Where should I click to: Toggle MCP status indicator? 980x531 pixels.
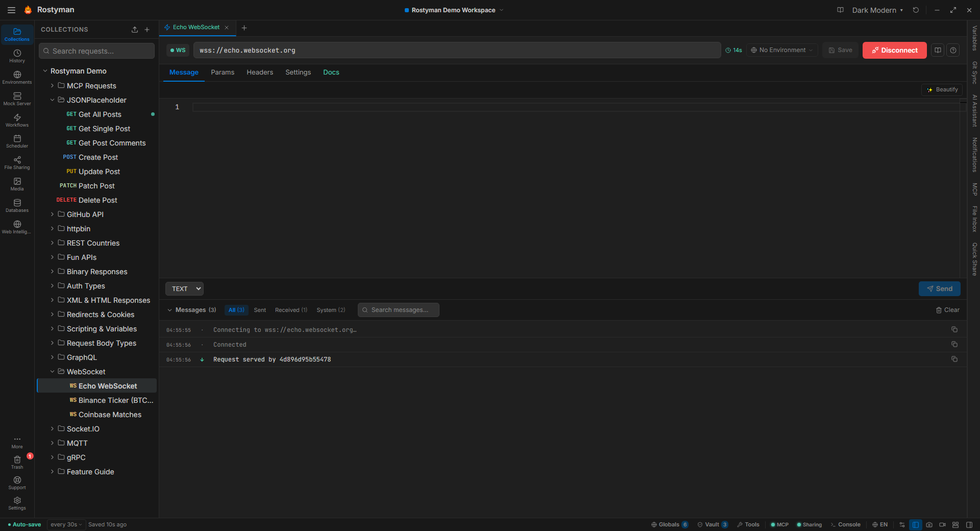point(779,524)
